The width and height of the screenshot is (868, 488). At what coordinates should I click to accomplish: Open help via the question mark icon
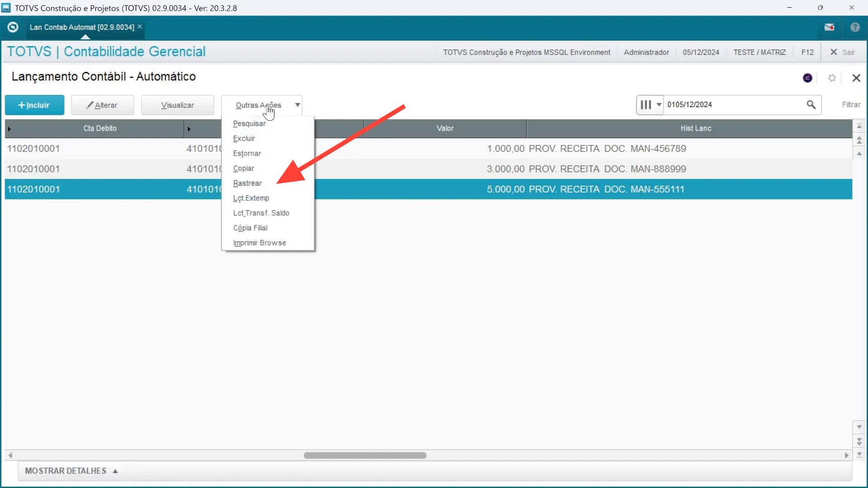(x=855, y=27)
